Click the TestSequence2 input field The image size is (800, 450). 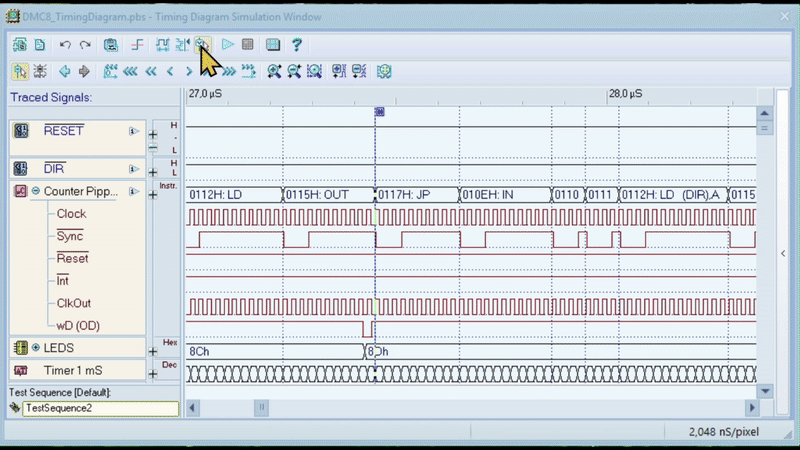point(101,408)
